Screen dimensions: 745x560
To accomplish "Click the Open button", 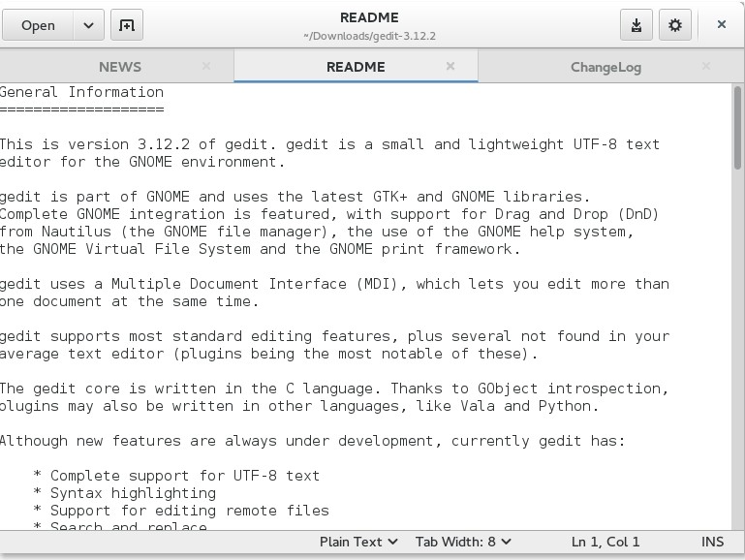I will click(38, 24).
